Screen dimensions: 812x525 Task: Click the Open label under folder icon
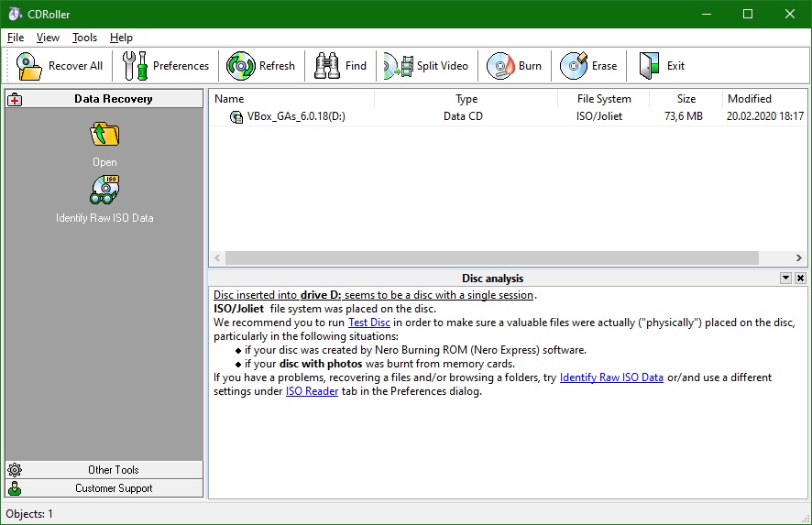[x=104, y=162]
